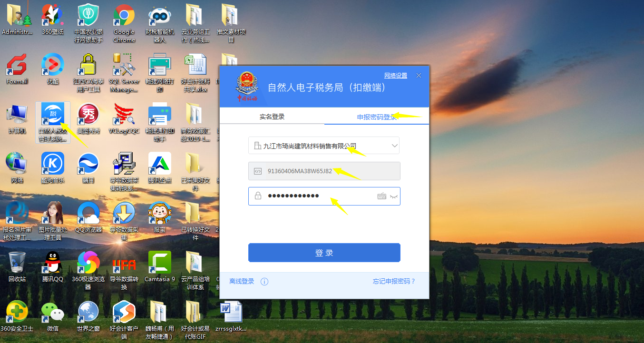Open 网络设置 network settings
The width and height of the screenshot is (644, 343).
pos(395,76)
